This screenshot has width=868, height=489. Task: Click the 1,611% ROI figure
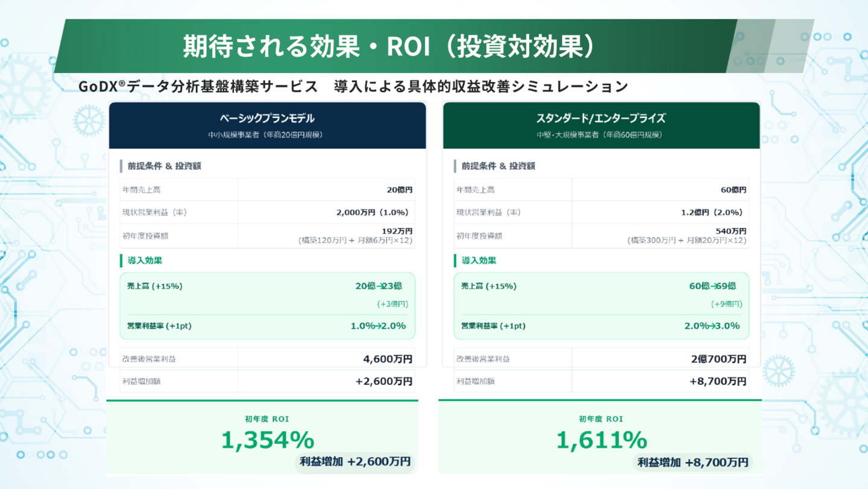(x=602, y=440)
